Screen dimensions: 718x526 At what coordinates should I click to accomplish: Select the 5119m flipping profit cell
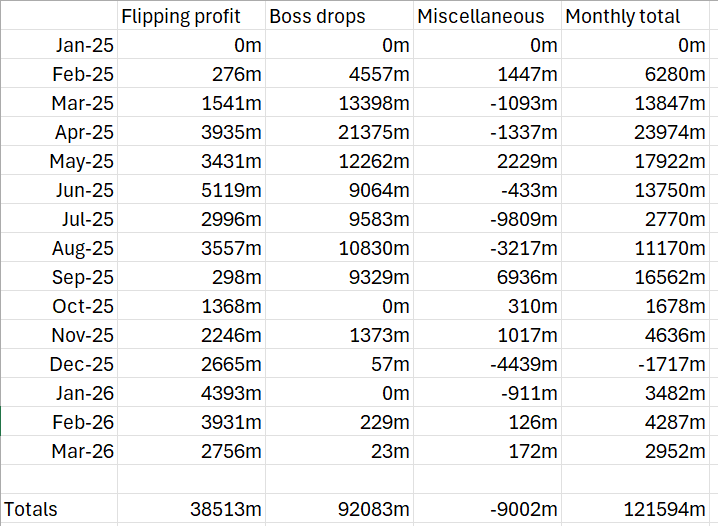191,190
